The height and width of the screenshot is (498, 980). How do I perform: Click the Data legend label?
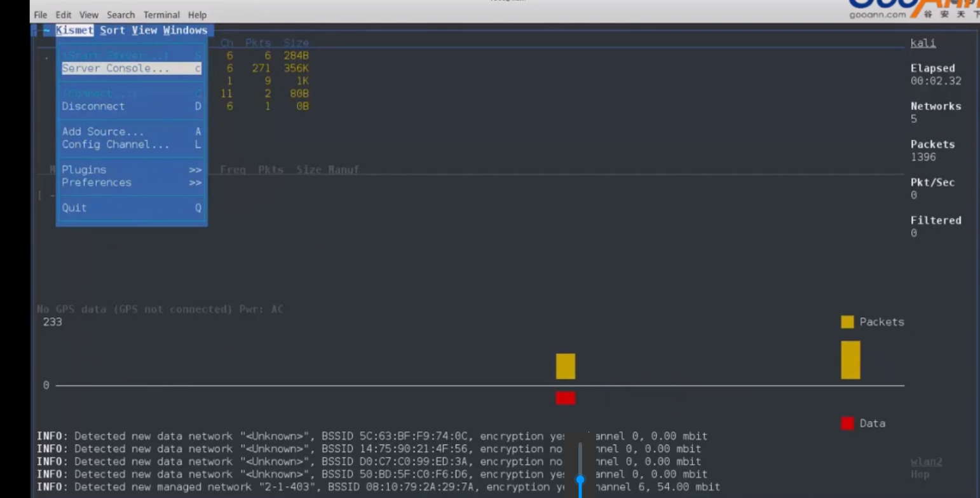872,424
